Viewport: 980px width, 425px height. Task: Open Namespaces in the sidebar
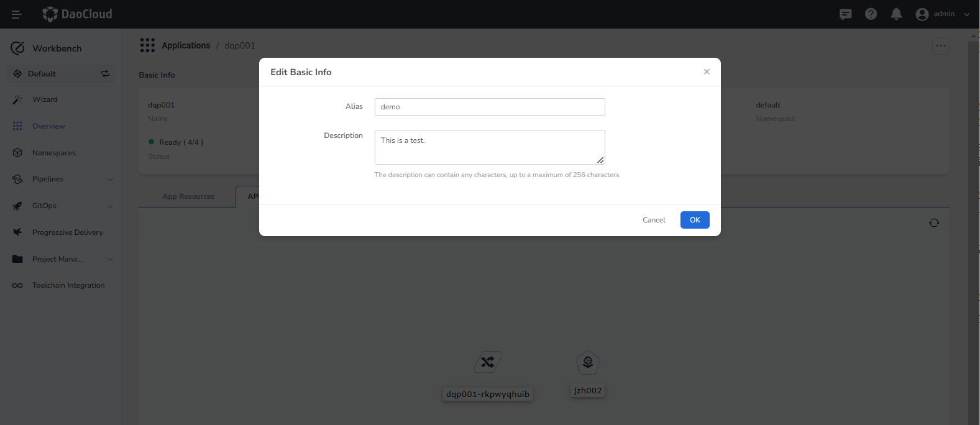[54, 153]
